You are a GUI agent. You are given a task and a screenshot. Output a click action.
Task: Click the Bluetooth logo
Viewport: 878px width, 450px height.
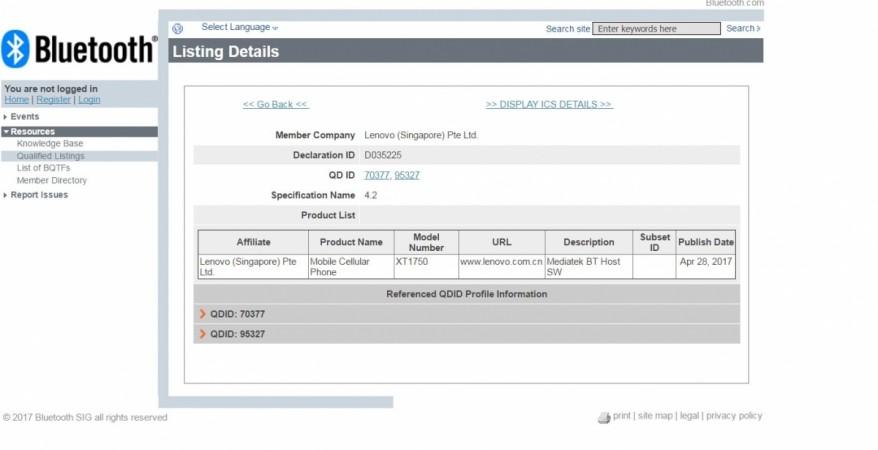[x=79, y=48]
